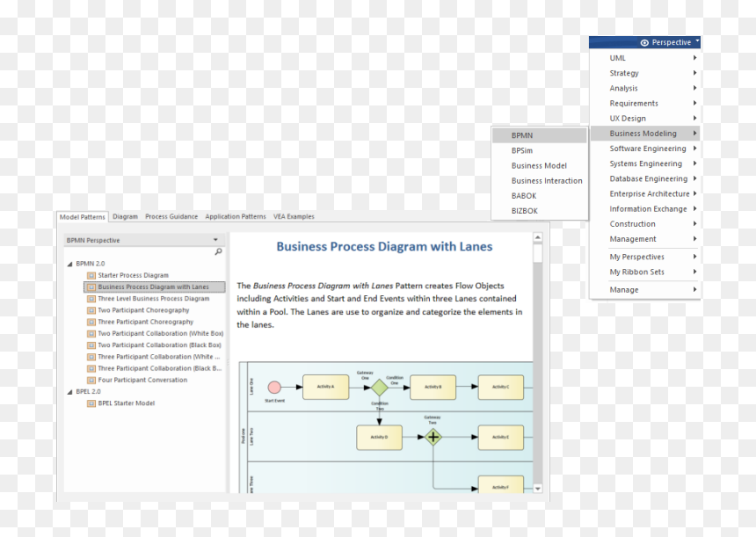Select BPMN in the submenu
The image size is (756, 537).
(x=540, y=135)
